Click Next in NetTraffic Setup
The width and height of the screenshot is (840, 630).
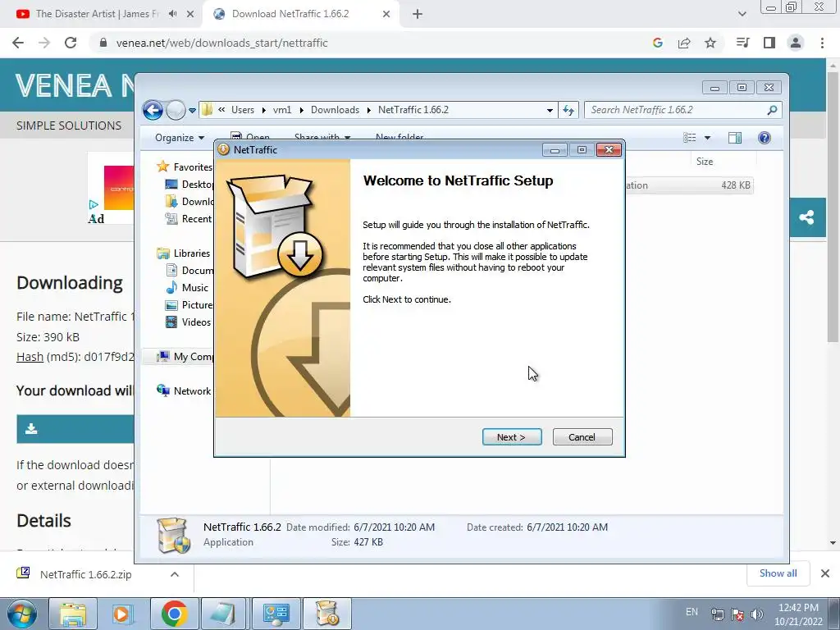point(512,437)
